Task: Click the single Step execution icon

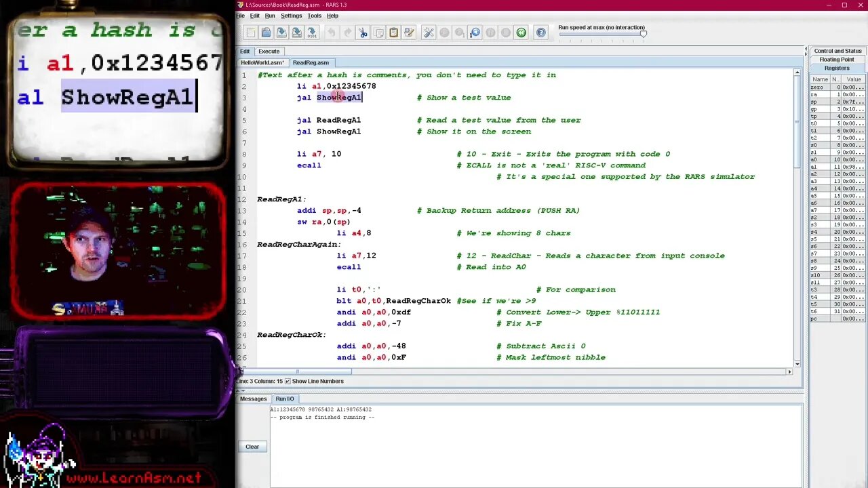Action: point(460,33)
